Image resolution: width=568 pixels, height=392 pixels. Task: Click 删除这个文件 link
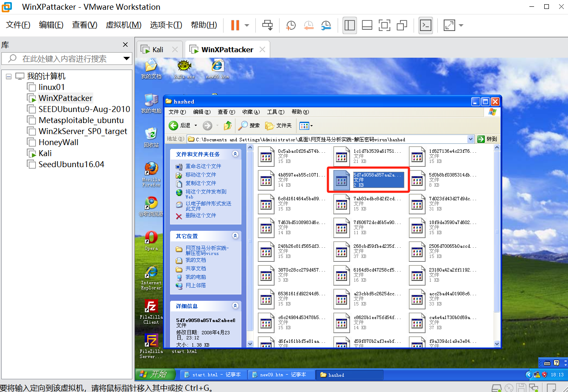[x=201, y=216]
